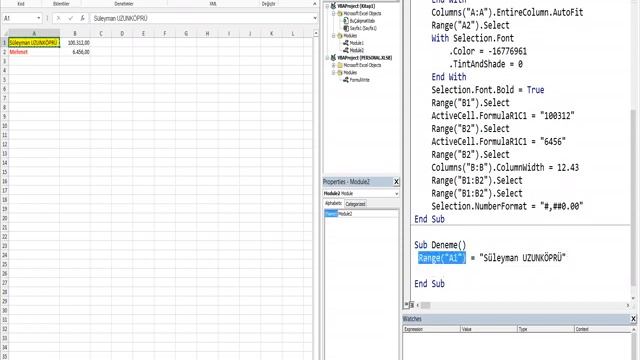Expand PERSONAL.XLSB Microsoft Excel Objects folder
640x360 pixels.
pos(333,65)
